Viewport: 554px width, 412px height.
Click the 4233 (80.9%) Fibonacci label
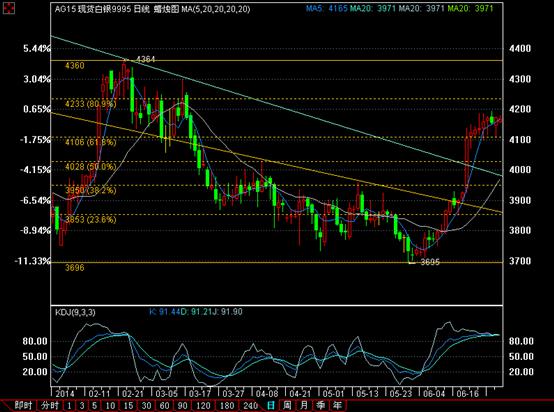pyautogui.click(x=91, y=104)
